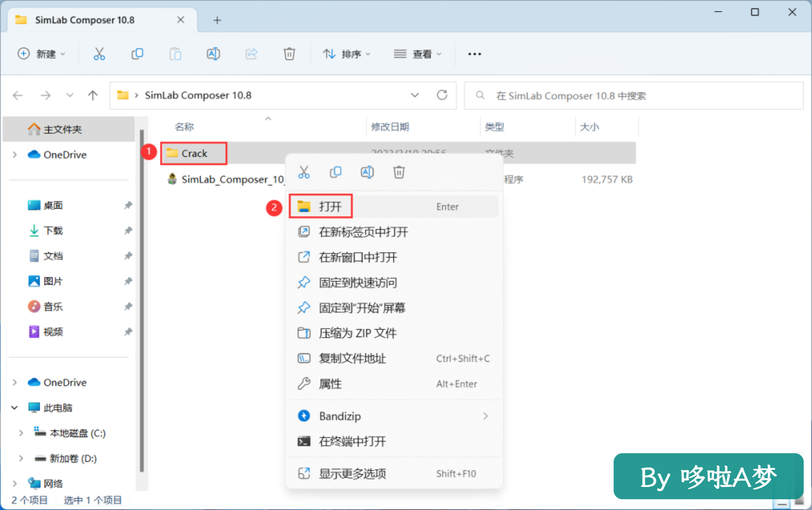Select 在新窗口中打开 in the context menu
Image resolution: width=812 pixels, height=510 pixels.
394,257
